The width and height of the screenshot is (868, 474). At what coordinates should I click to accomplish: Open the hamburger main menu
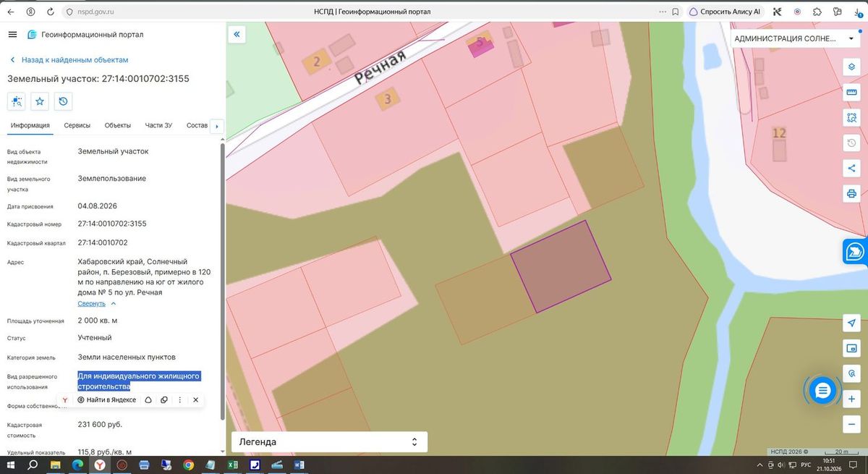point(12,35)
